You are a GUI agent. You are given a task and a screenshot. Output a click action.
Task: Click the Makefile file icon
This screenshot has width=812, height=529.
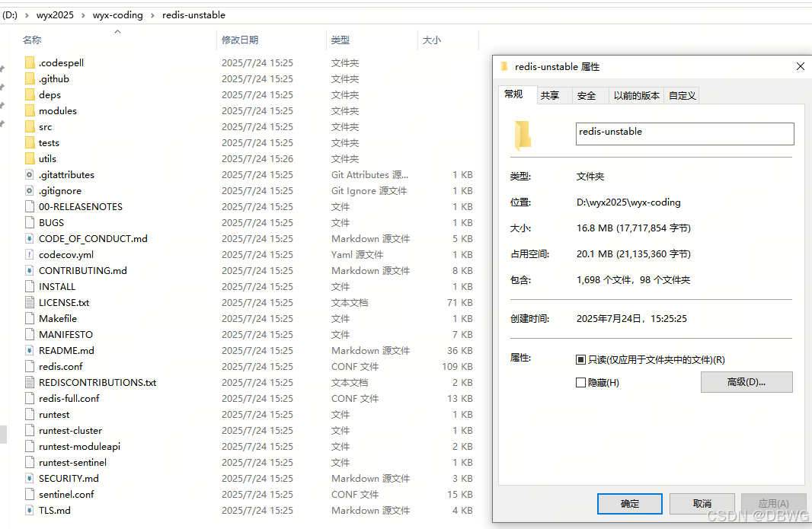(x=30, y=318)
